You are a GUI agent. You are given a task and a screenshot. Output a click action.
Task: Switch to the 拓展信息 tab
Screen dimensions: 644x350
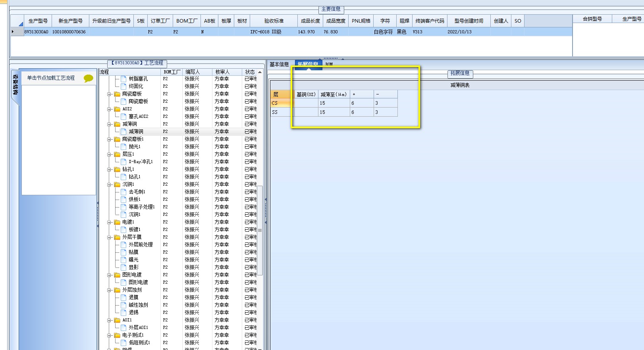pyautogui.click(x=308, y=64)
